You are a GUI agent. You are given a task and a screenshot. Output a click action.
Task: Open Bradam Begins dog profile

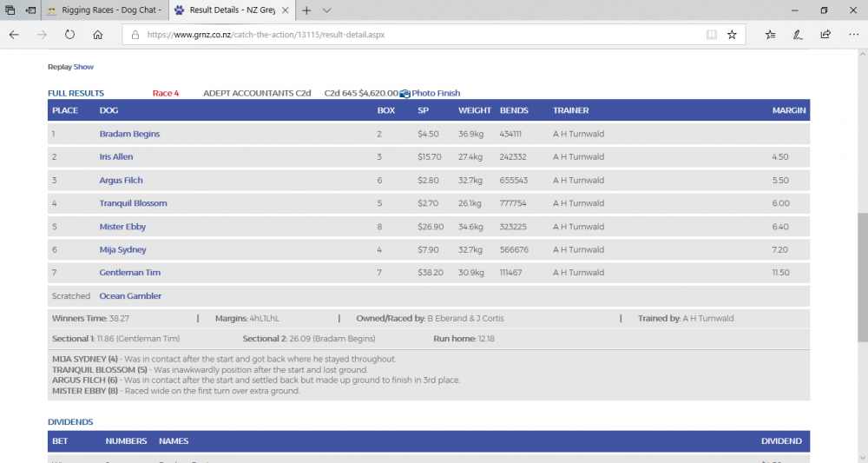[x=129, y=134]
